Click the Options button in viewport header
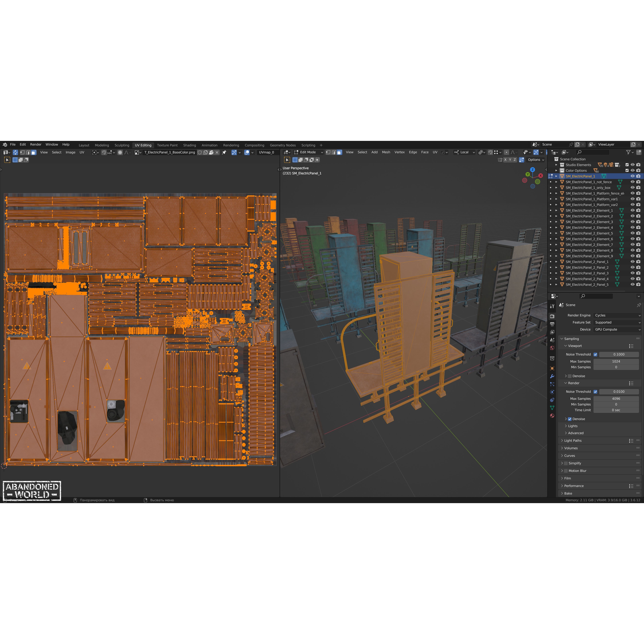 click(x=535, y=160)
